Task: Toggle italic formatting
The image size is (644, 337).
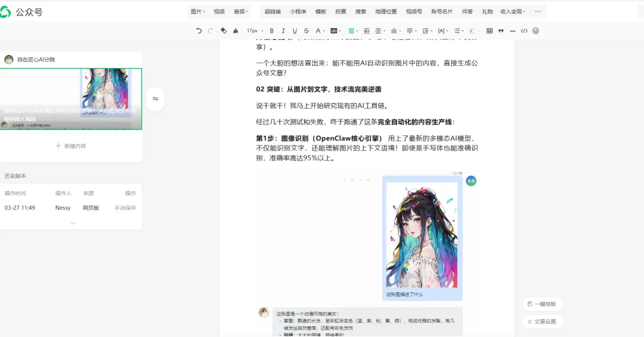Action: [283, 31]
